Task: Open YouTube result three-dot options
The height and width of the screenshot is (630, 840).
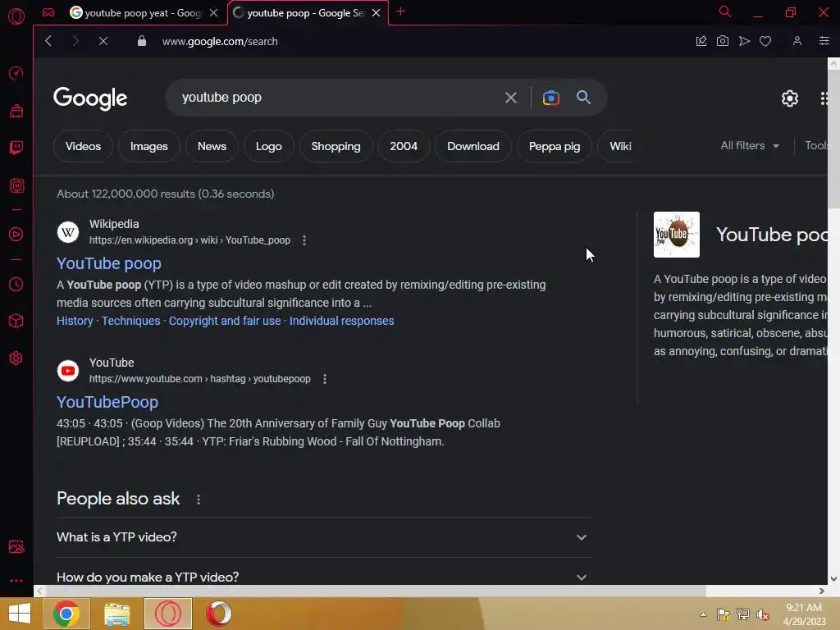Action: (x=325, y=379)
